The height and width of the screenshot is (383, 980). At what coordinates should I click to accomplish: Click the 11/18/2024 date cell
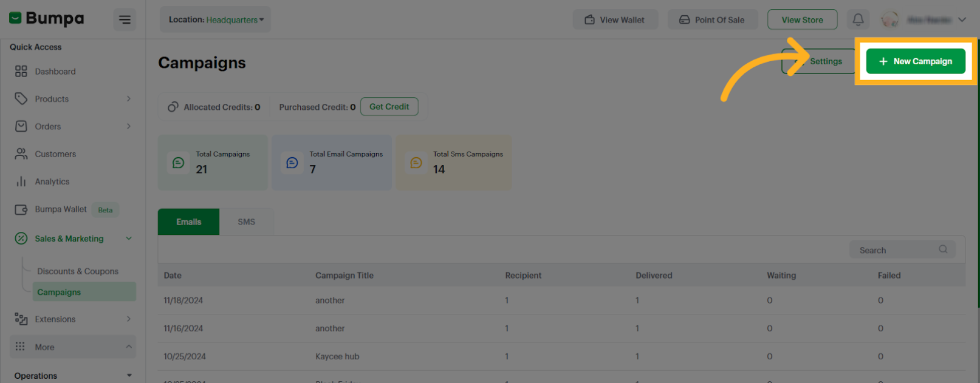(x=183, y=300)
